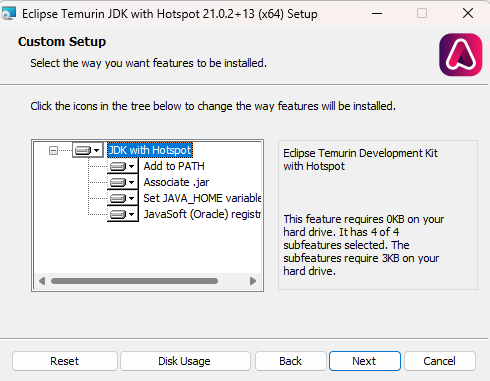Collapse the JDK with Hotspot tree node
The image size is (490, 381).
[53, 151]
